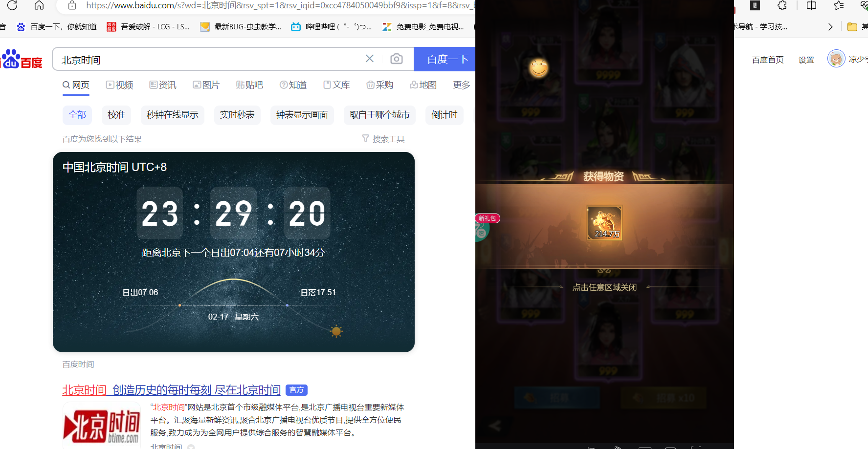The height and width of the screenshot is (449, 868).
Task: Open the user avatar profile picture
Action: click(836, 59)
